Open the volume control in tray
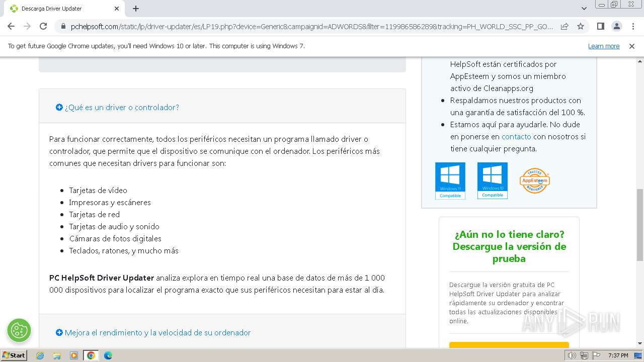The height and width of the screenshot is (362, 644). coord(572,355)
